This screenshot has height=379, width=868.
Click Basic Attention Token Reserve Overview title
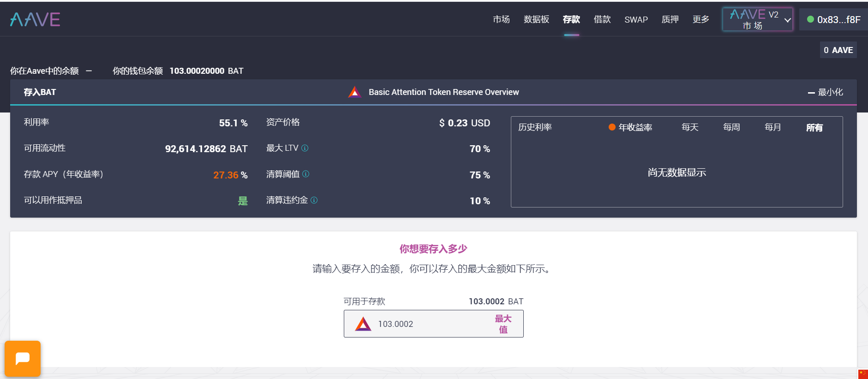[x=443, y=92]
